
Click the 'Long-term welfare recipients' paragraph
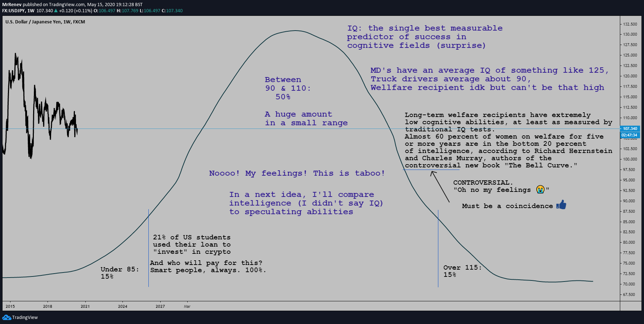(x=509, y=140)
